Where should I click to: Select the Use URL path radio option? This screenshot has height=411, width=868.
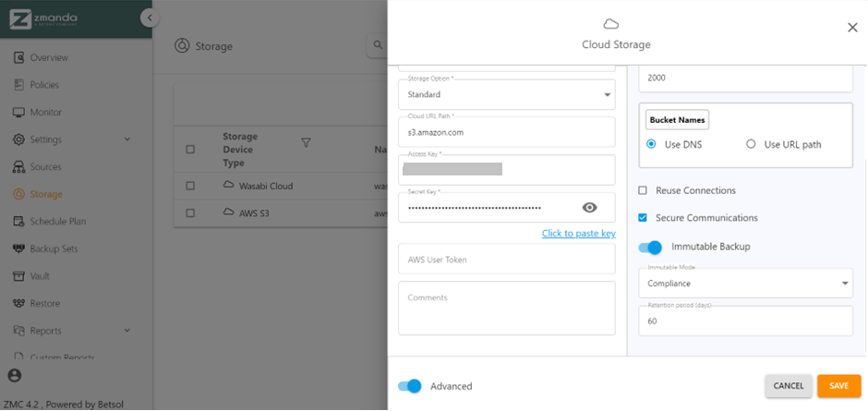click(751, 144)
